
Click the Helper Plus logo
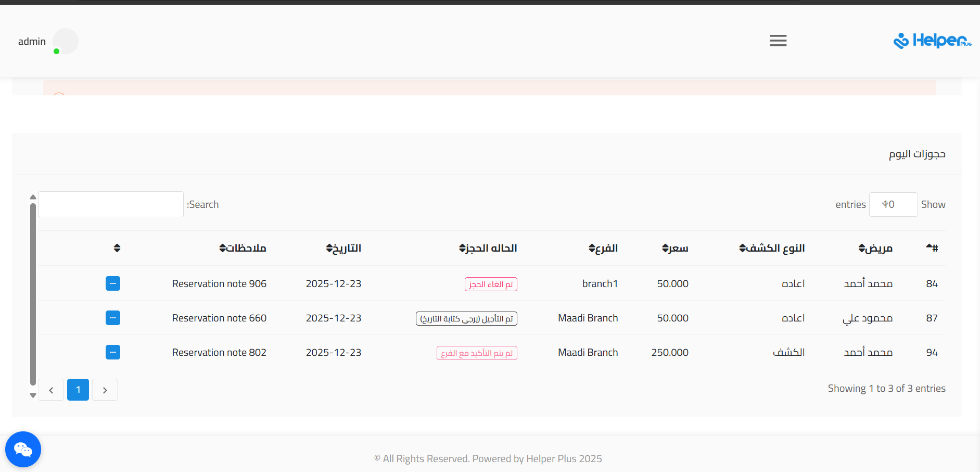coord(932,41)
